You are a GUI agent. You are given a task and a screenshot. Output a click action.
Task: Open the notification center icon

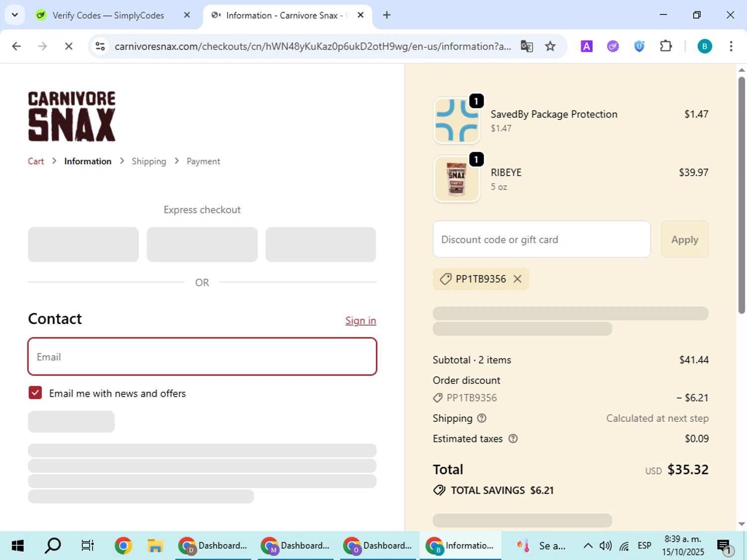pos(725,547)
